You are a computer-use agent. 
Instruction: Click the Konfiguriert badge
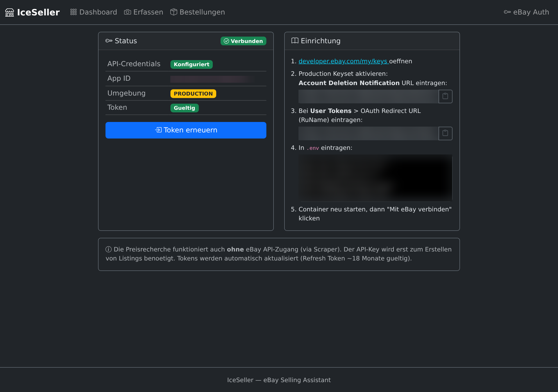point(192,64)
